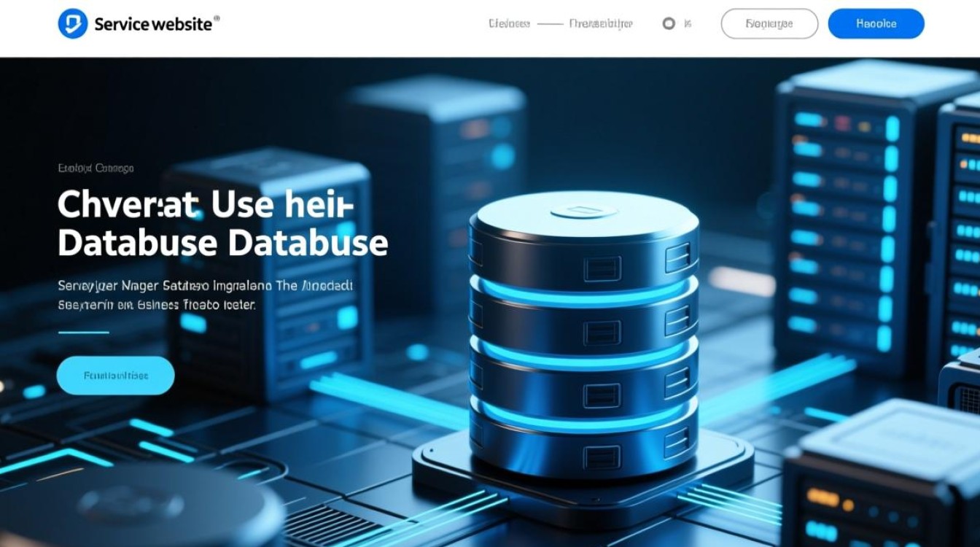Click the gray ring icon in header

tap(669, 24)
